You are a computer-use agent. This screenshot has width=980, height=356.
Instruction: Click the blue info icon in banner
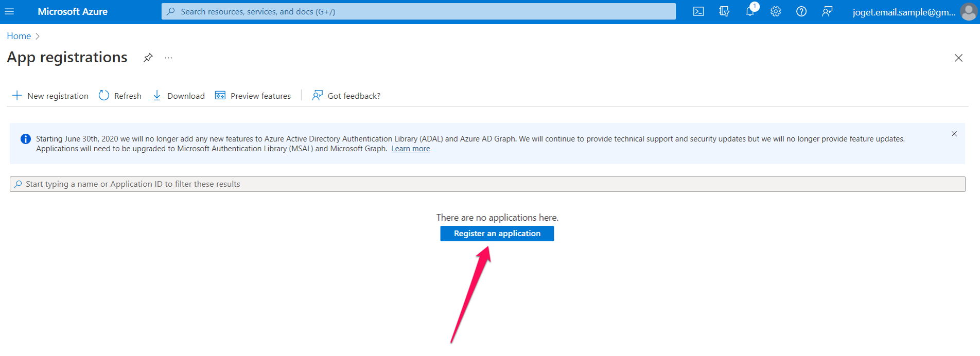(x=25, y=139)
